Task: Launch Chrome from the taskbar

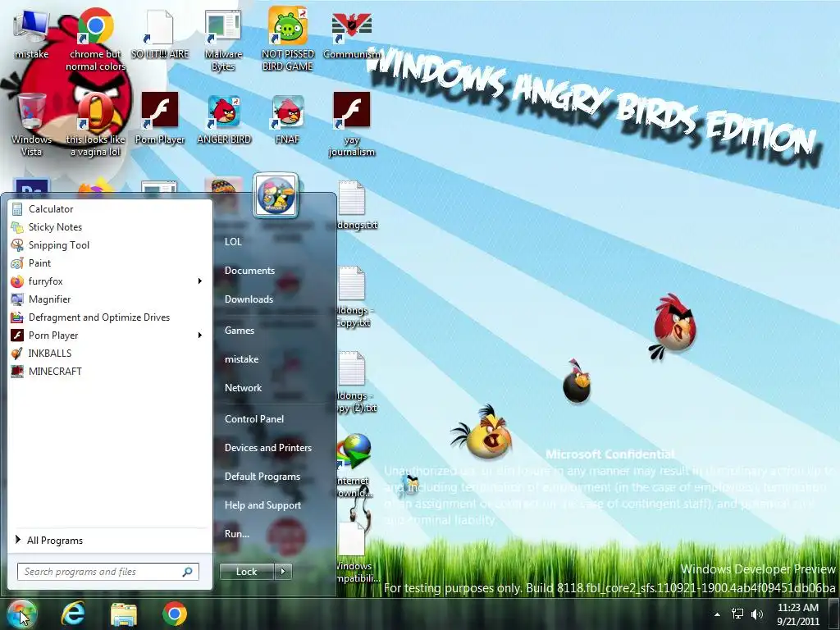Action: (x=175, y=614)
